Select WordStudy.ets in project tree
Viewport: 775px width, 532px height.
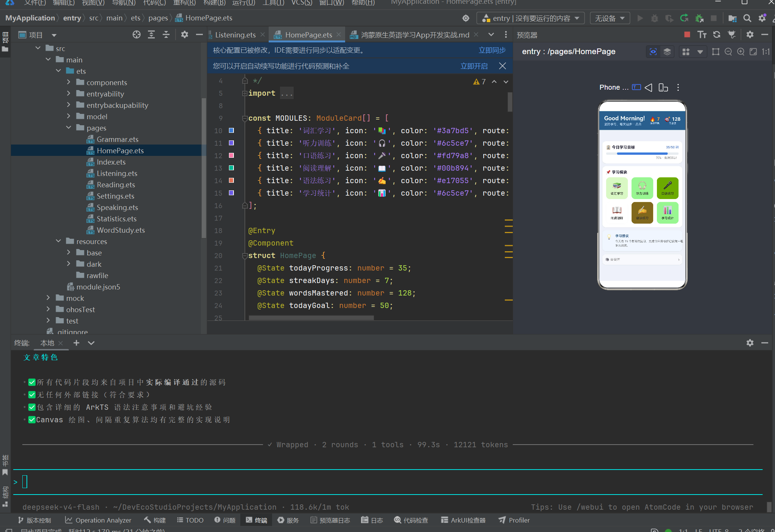coord(120,230)
